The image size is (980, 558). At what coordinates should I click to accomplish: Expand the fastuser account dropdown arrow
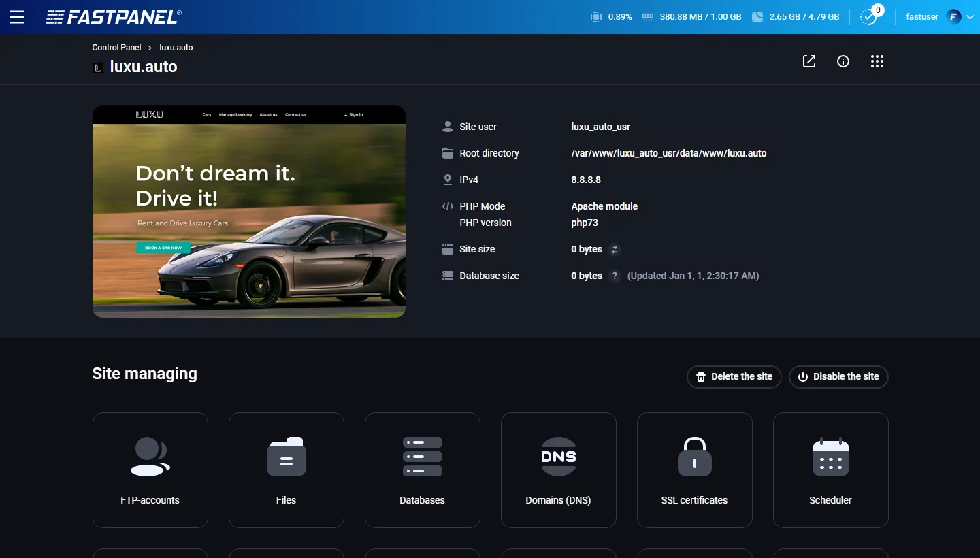coord(970,17)
